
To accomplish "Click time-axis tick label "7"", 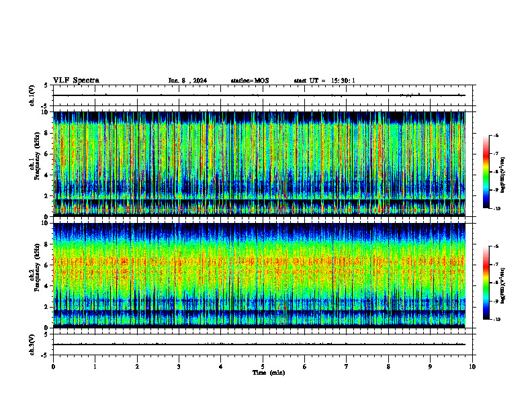I will coord(347,367).
